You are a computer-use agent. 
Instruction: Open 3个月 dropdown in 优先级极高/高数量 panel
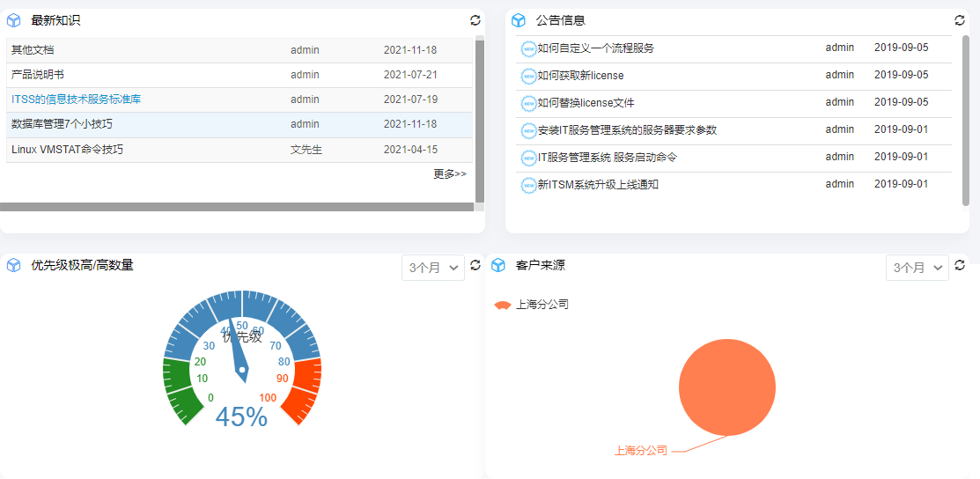(x=433, y=268)
